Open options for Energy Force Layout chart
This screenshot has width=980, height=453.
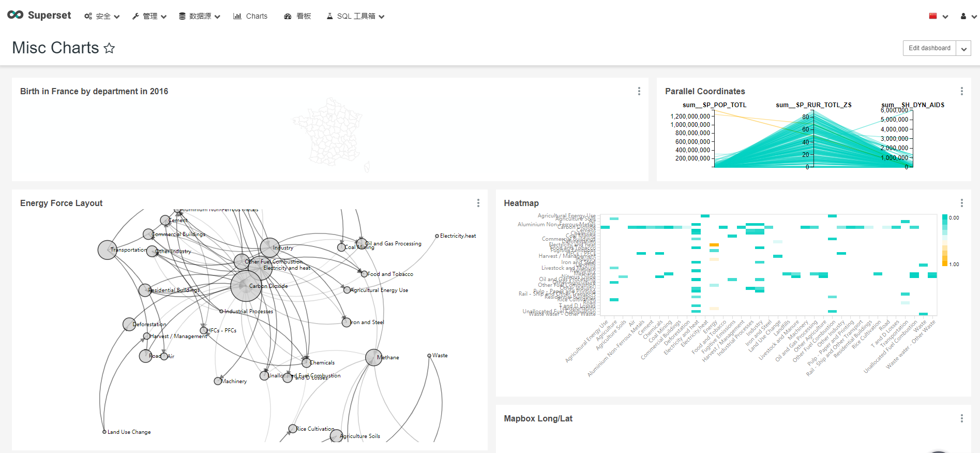478,203
